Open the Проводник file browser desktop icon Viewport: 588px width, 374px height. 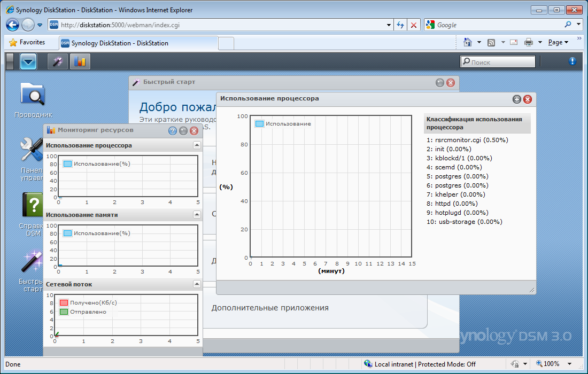[33, 100]
